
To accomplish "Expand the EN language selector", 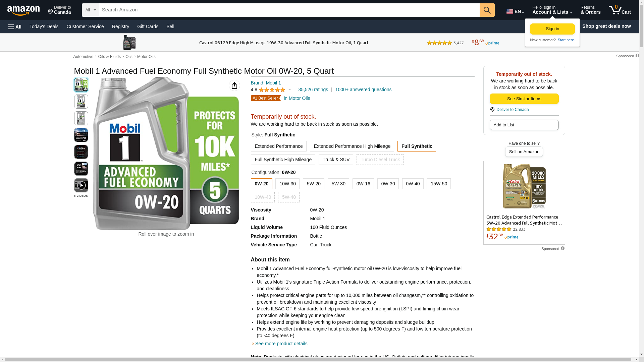I will click(515, 11).
